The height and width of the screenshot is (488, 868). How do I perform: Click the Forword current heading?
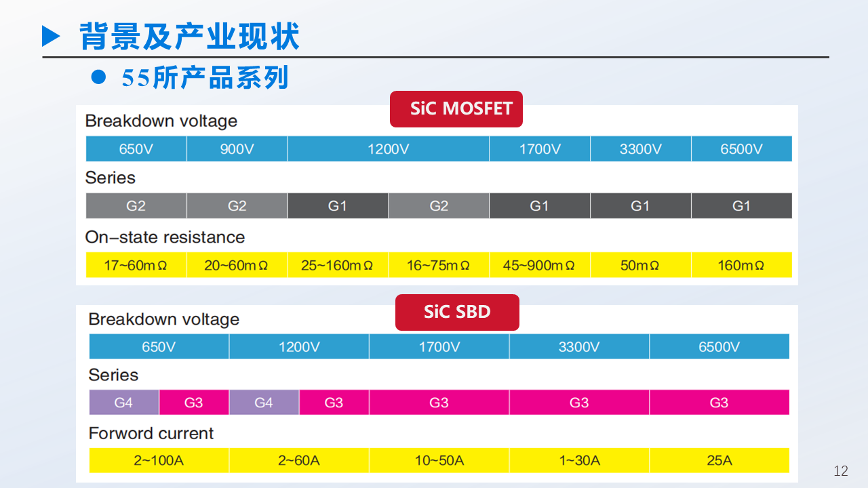pos(151,434)
